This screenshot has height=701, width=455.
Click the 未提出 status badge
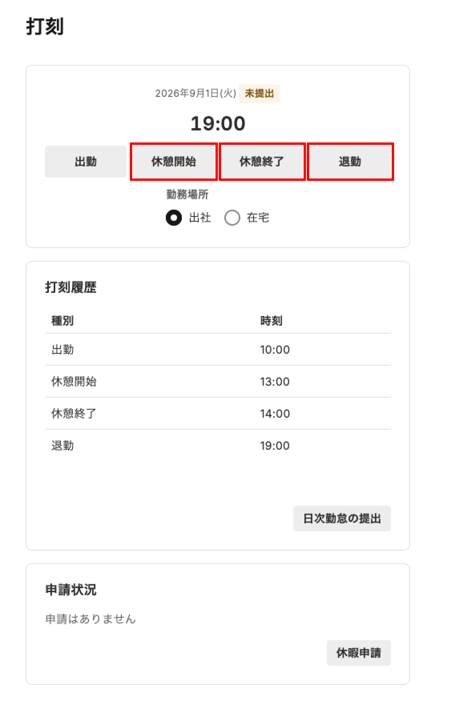click(x=259, y=93)
